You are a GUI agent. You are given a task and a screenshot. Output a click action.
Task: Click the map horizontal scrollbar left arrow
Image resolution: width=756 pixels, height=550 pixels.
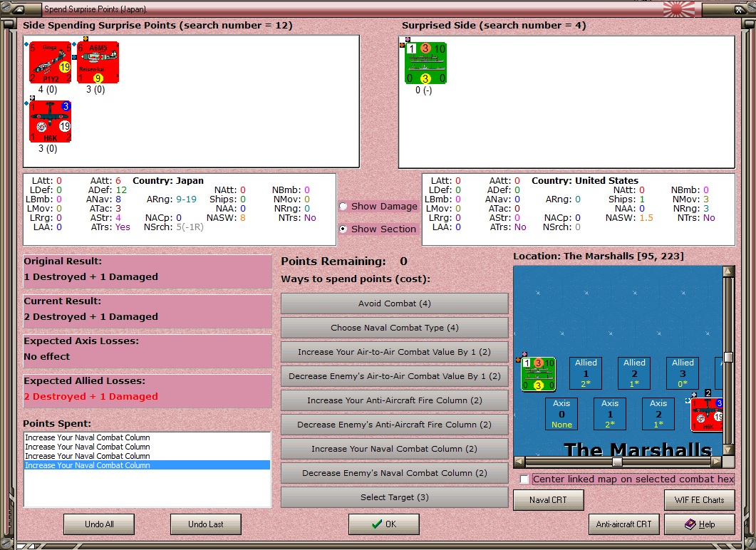519,462
